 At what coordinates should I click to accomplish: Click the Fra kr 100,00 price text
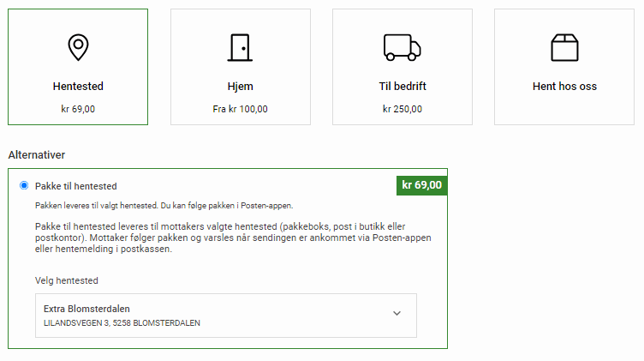[240, 109]
